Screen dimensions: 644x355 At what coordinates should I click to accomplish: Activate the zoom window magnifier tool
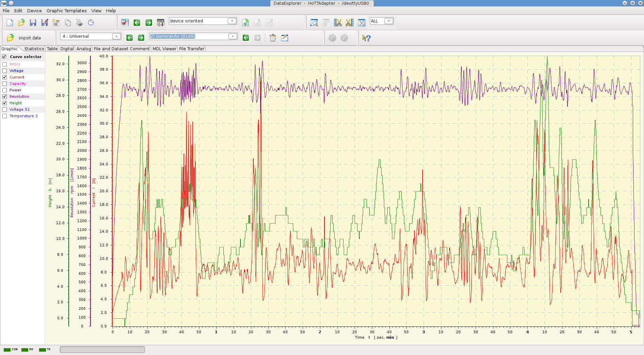coord(314,23)
